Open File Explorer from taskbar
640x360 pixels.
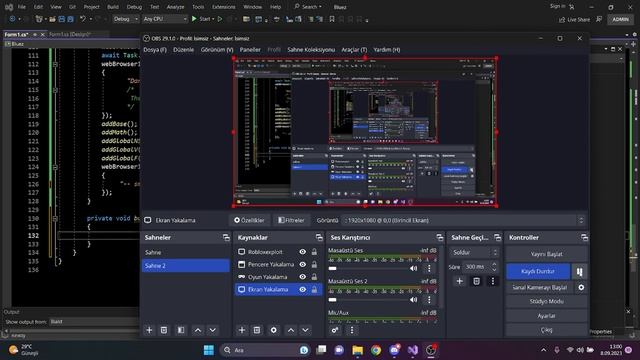pos(358,350)
